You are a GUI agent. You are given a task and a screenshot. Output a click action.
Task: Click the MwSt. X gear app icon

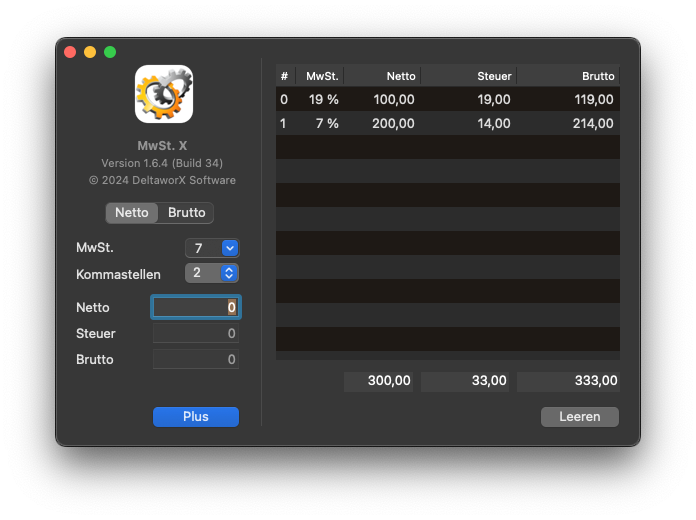pos(164,94)
